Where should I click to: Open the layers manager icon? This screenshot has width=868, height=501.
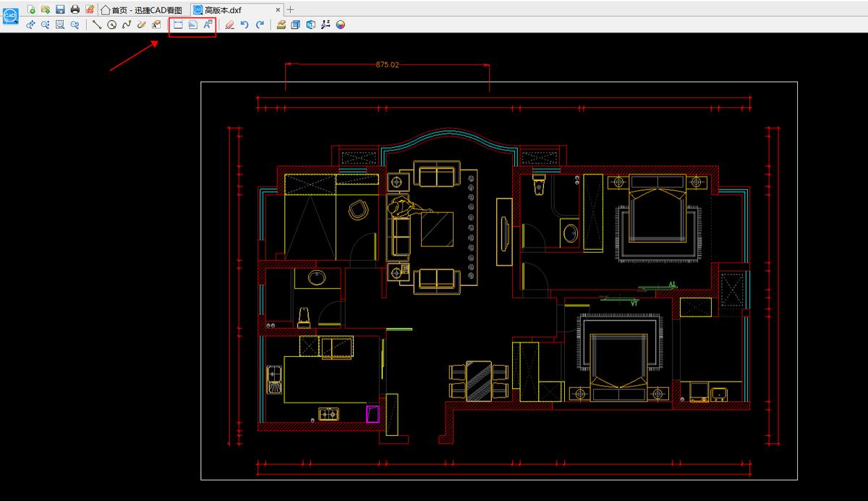(281, 25)
